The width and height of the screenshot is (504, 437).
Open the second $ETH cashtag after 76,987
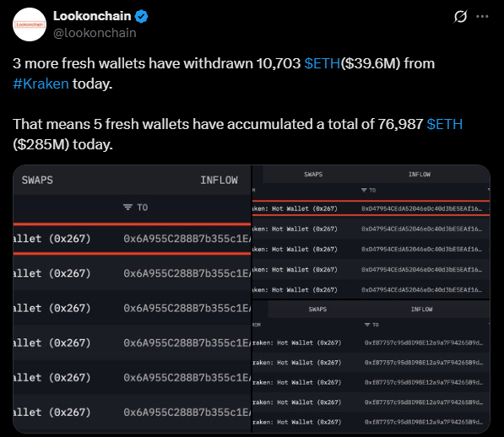pos(445,124)
